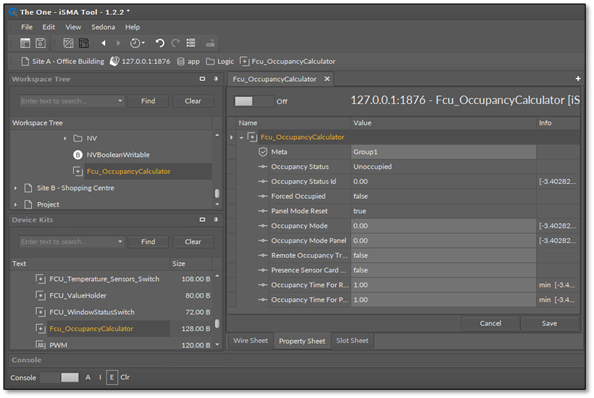Toggle the On/Off switch in property sheet
594x398 pixels.
(254, 101)
